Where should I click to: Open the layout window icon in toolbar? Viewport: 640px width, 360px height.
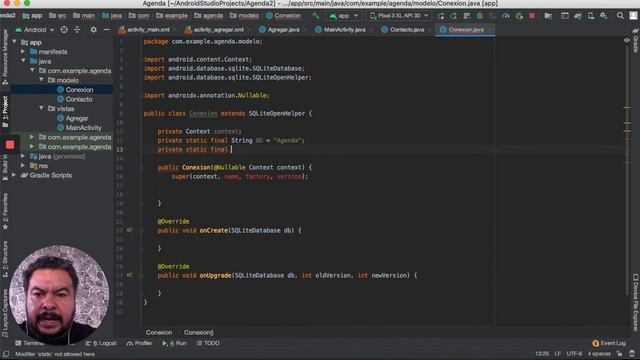[564, 16]
